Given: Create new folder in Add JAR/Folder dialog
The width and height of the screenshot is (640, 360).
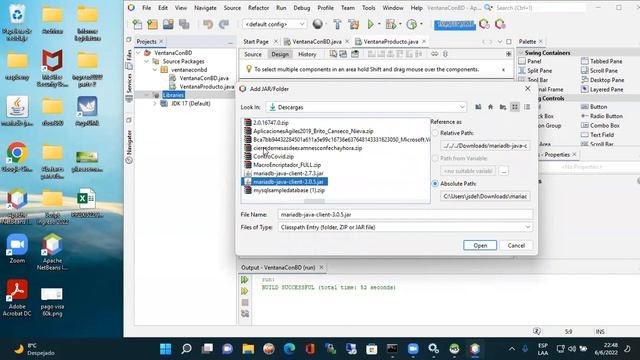Looking at the screenshot, I should pyautogui.click(x=503, y=107).
